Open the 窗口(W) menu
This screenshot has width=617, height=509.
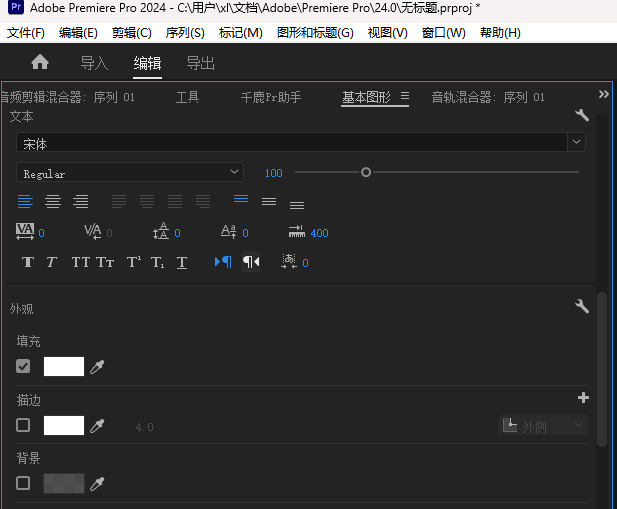click(443, 33)
